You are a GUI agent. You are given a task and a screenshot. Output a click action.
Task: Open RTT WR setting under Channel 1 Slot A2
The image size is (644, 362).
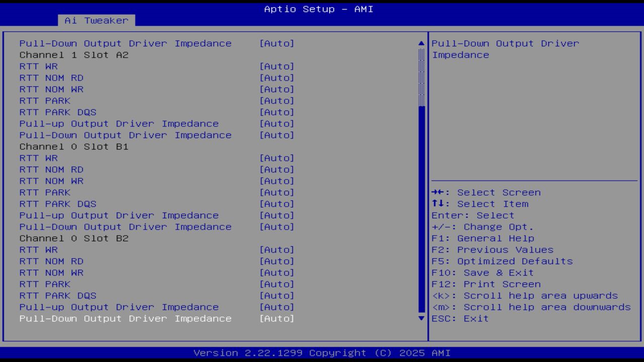[x=38, y=66]
